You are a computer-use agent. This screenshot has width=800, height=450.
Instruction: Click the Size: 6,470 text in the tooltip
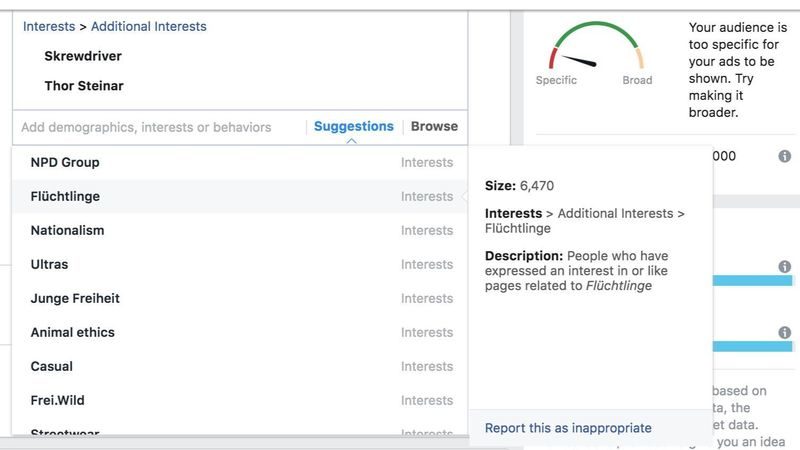coord(519,186)
